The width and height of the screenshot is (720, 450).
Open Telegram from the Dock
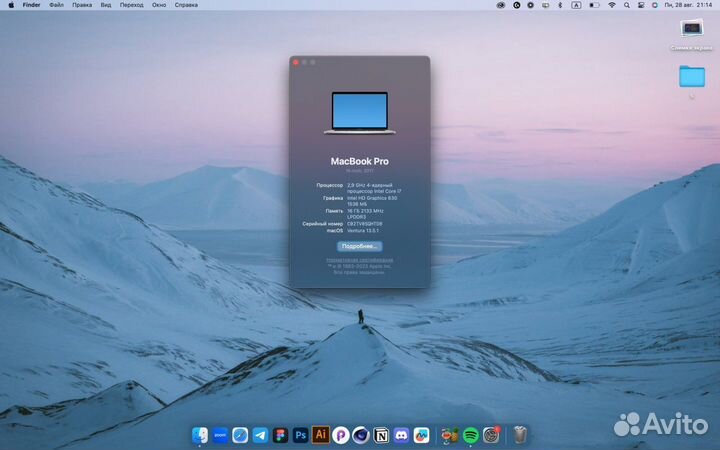pos(260,435)
